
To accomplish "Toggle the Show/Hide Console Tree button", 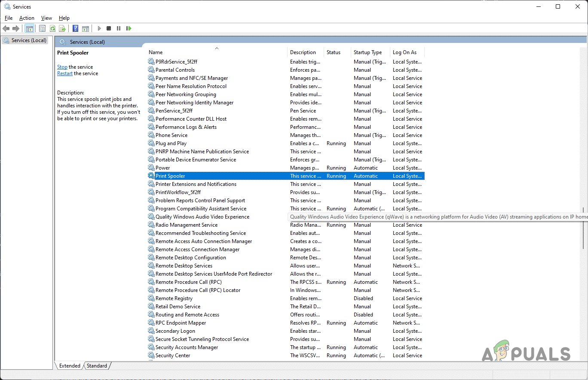I will [30, 28].
